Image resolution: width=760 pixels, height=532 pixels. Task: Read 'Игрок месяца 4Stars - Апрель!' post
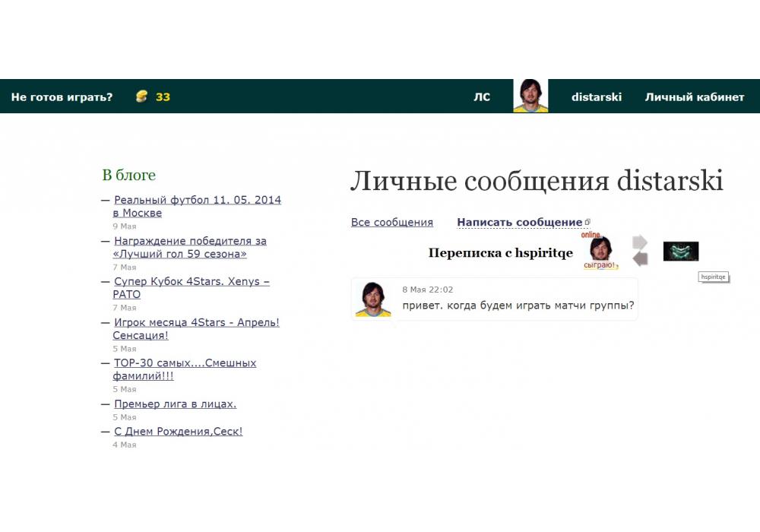pyautogui.click(x=196, y=322)
